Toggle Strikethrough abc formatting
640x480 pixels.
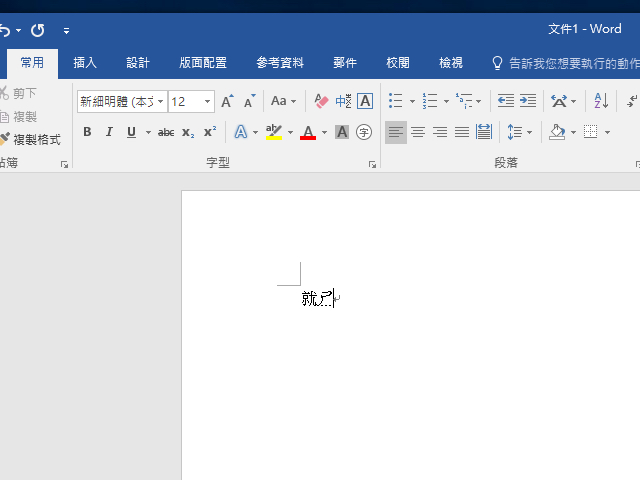point(166,132)
